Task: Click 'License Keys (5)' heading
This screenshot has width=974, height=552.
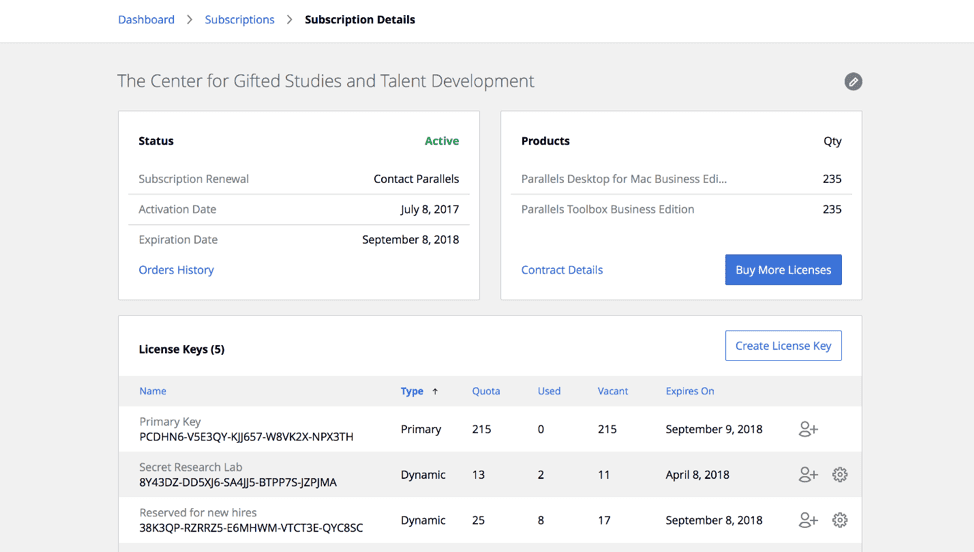Action: 182,349
